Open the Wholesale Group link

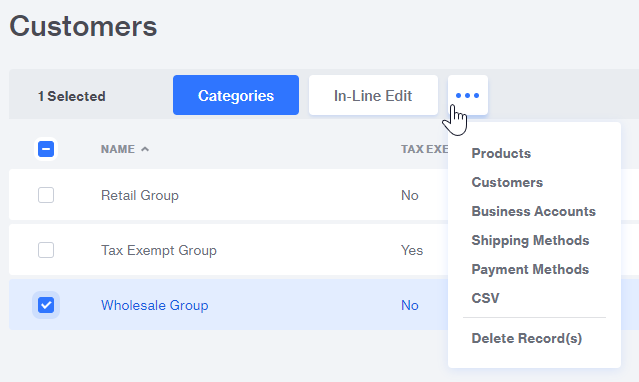(154, 305)
